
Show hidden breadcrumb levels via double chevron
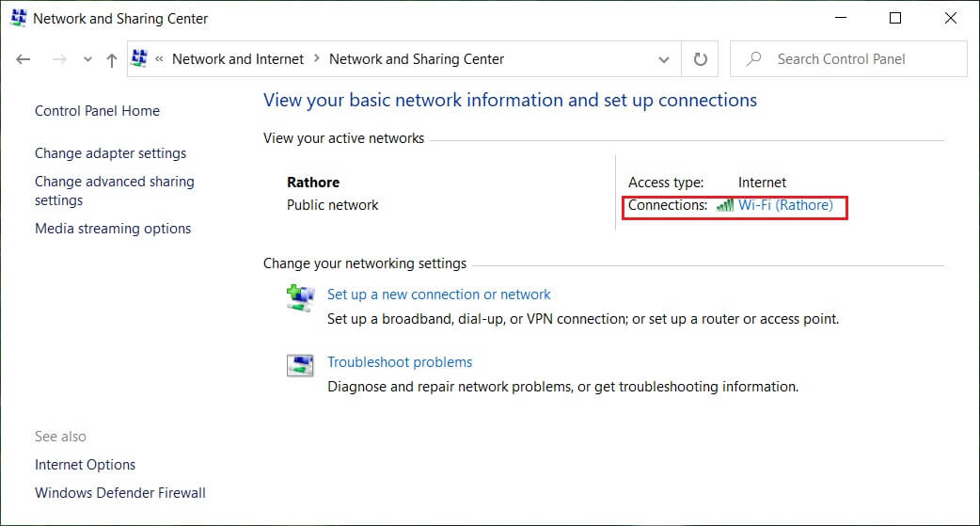[x=159, y=59]
